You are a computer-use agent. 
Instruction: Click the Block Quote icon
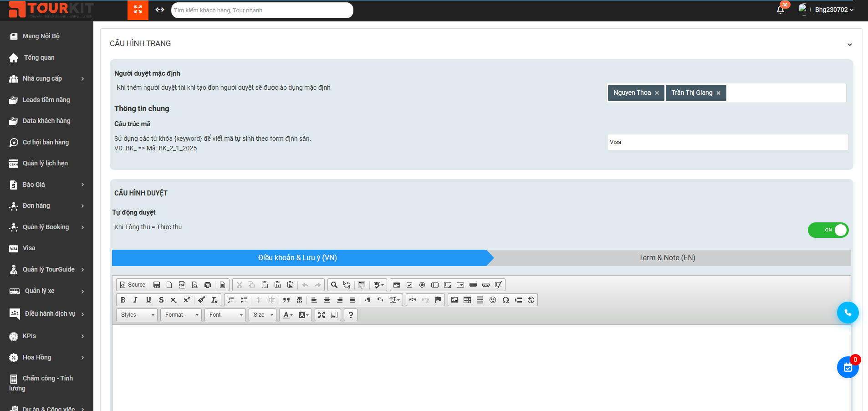pyautogui.click(x=286, y=300)
